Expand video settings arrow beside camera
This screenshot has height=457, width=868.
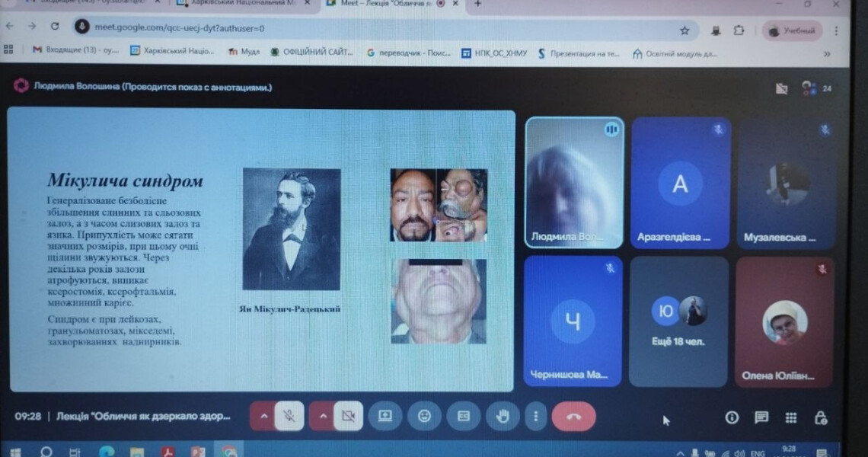[x=322, y=416]
